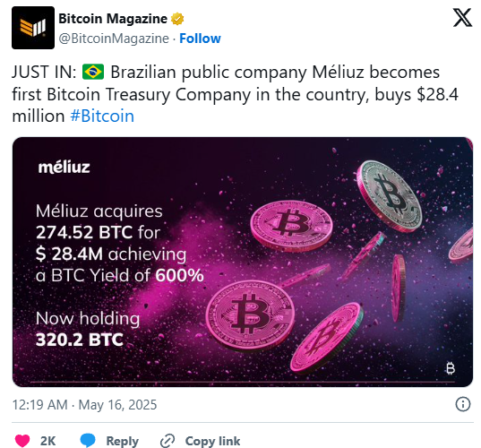The width and height of the screenshot is (481, 448).
Task: Click the tweet text body
Action: 235,94
